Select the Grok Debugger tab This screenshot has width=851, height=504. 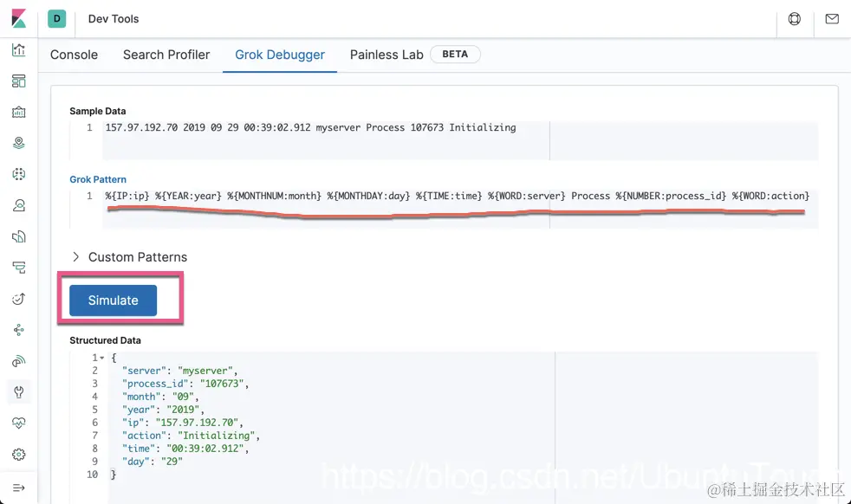click(280, 55)
